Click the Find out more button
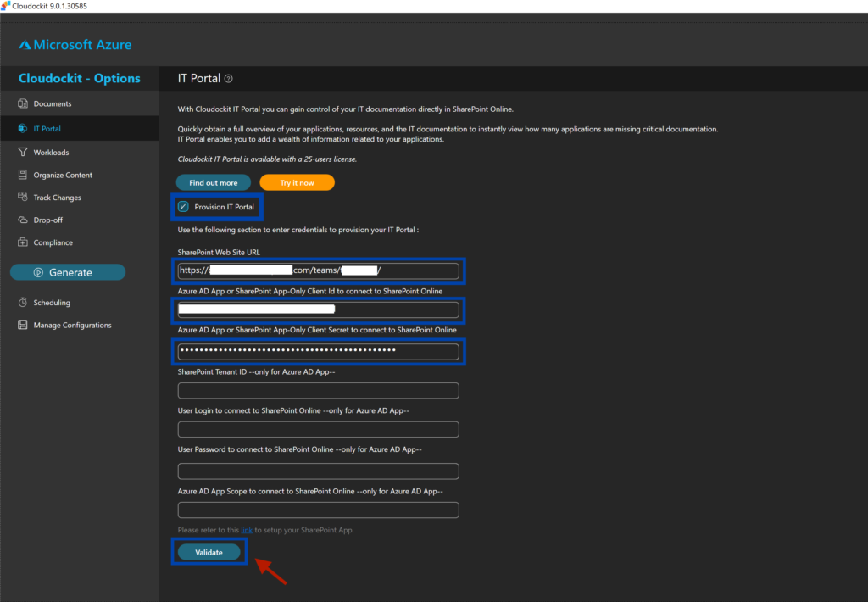The width and height of the screenshot is (868, 602). [213, 182]
